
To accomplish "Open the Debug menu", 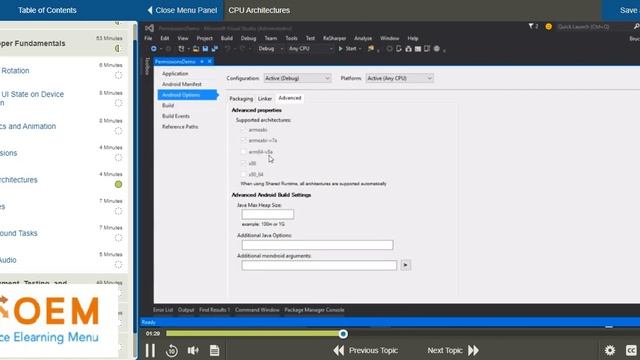I will click(248, 38).
